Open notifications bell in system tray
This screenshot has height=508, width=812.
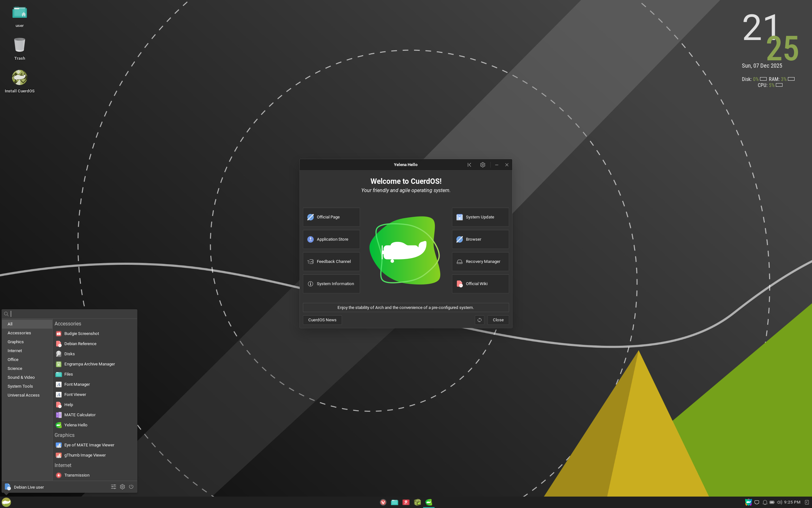(765, 502)
